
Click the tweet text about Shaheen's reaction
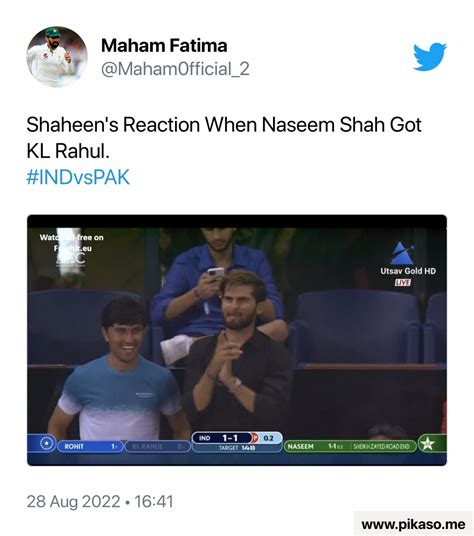[x=224, y=137]
